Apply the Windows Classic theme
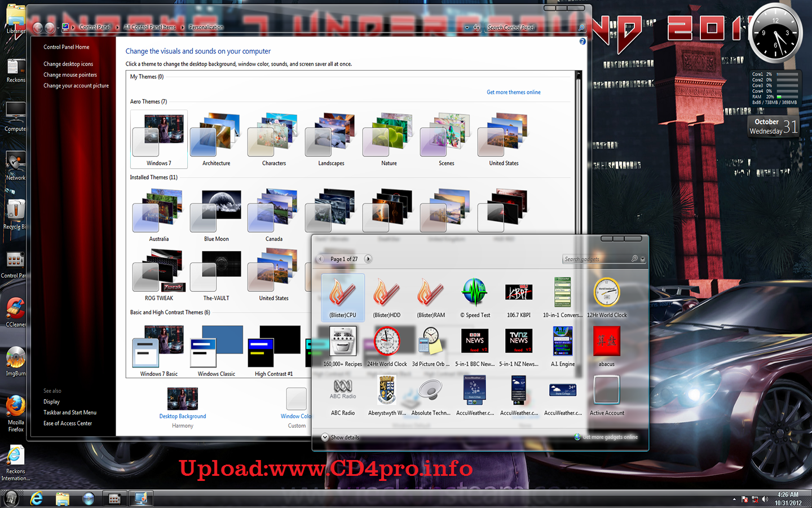 coord(217,351)
